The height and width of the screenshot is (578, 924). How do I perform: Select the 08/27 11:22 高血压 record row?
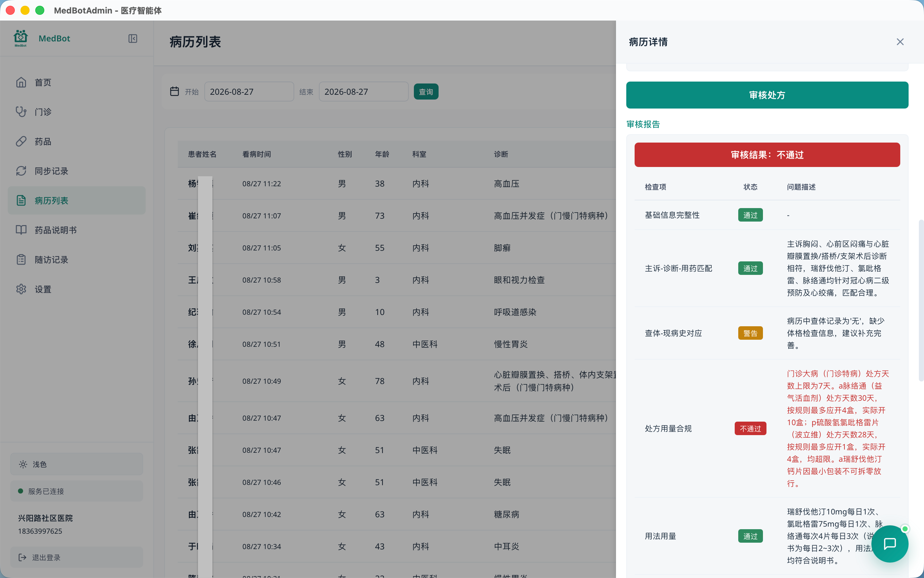[397, 183]
